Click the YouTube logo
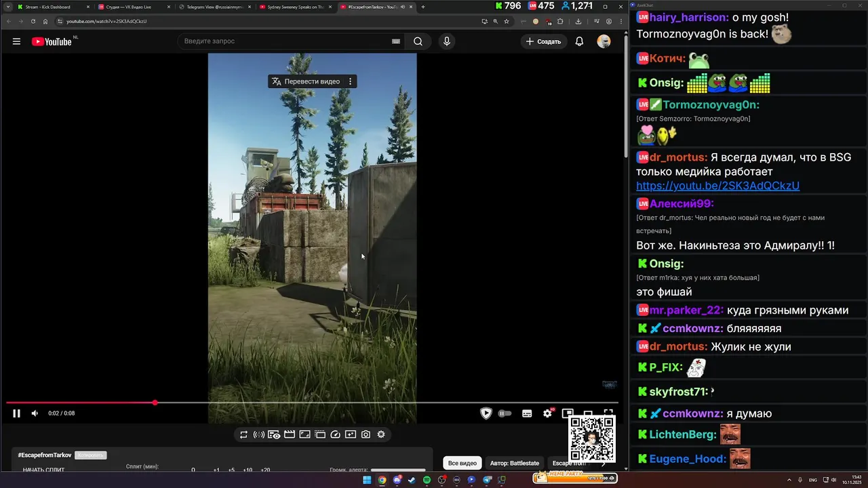Screen dimensions: 868x488 [x=52, y=41]
